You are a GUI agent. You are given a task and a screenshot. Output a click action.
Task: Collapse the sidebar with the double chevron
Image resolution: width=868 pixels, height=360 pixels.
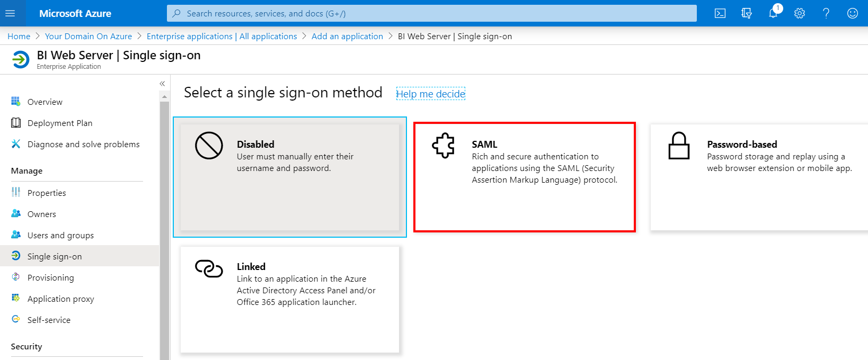162,83
